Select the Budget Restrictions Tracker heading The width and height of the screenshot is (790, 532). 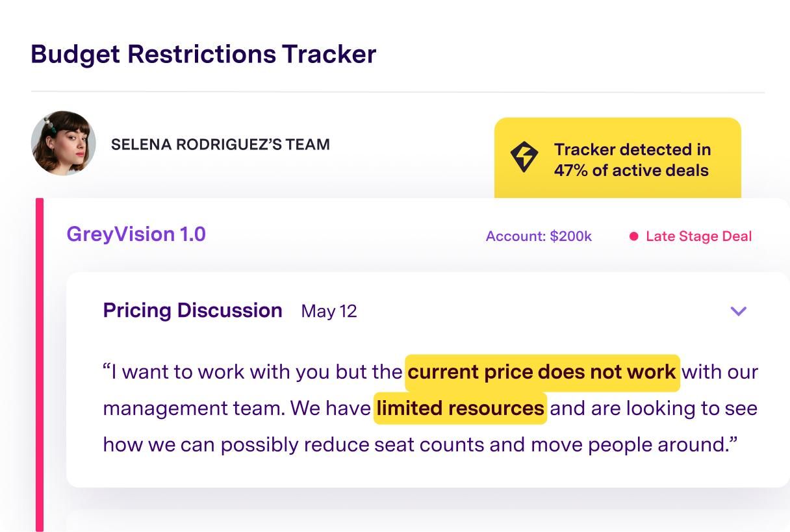coord(203,55)
